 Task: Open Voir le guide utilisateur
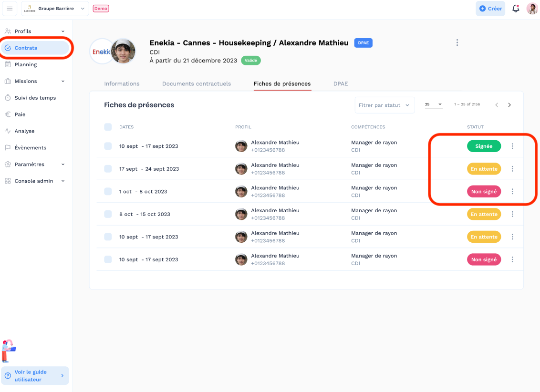point(35,376)
